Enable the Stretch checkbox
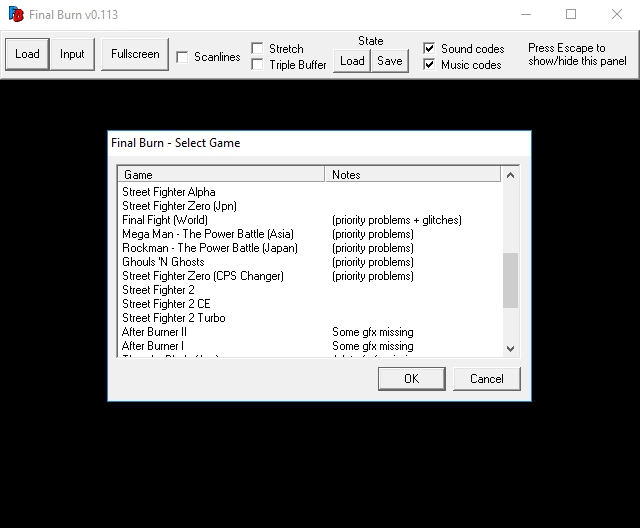This screenshot has width=640, height=528. tap(257, 48)
